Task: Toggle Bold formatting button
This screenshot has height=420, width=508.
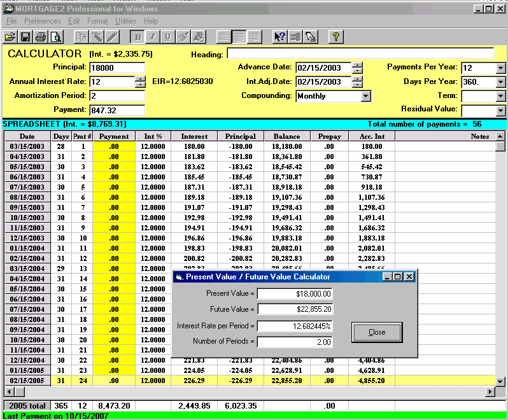Action: 137,36
